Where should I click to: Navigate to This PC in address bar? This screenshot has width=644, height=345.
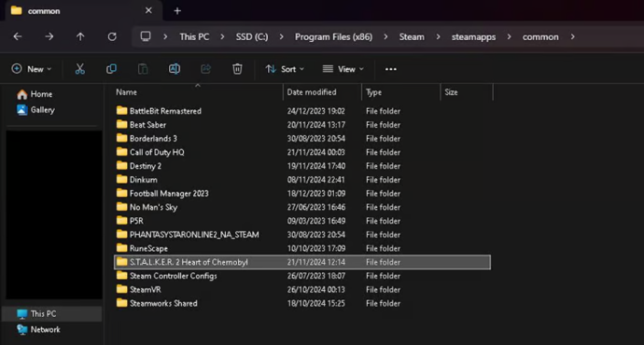tap(194, 37)
